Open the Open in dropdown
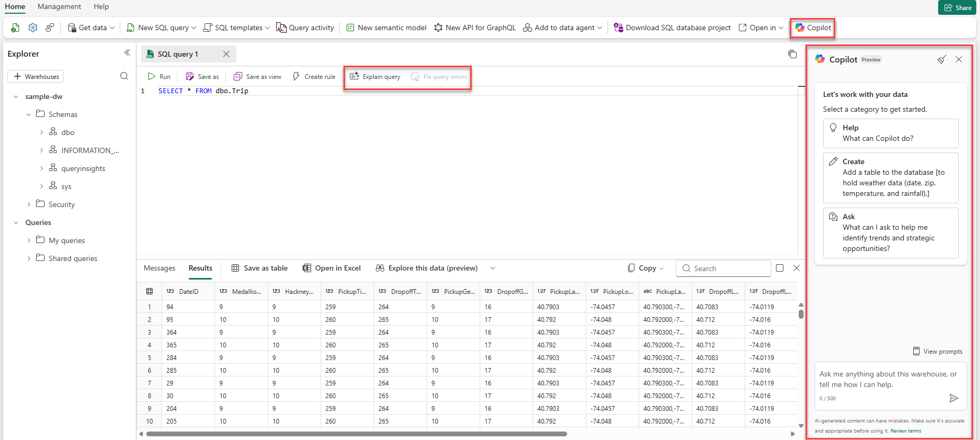 761,28
